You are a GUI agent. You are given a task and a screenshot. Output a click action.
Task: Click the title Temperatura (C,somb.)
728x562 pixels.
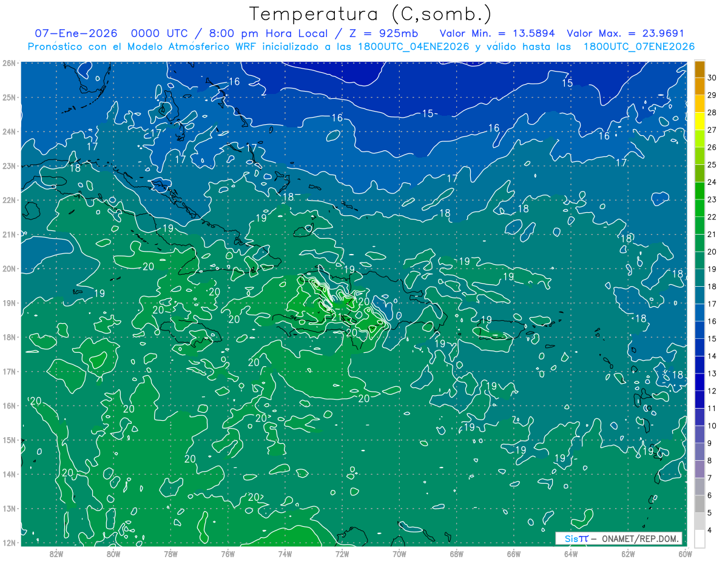[370, 14]
